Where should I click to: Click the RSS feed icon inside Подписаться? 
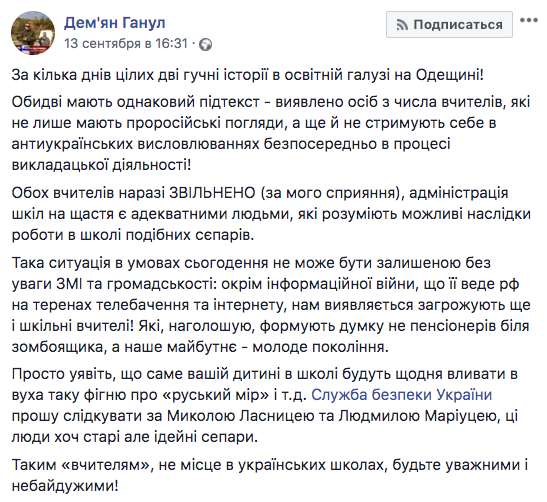point(402,25)
